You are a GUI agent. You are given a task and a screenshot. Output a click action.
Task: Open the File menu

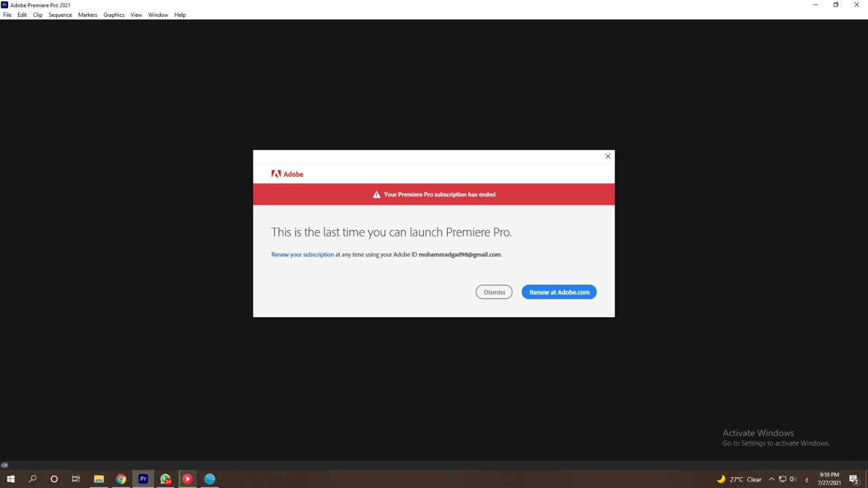click(x=7, y=15)
